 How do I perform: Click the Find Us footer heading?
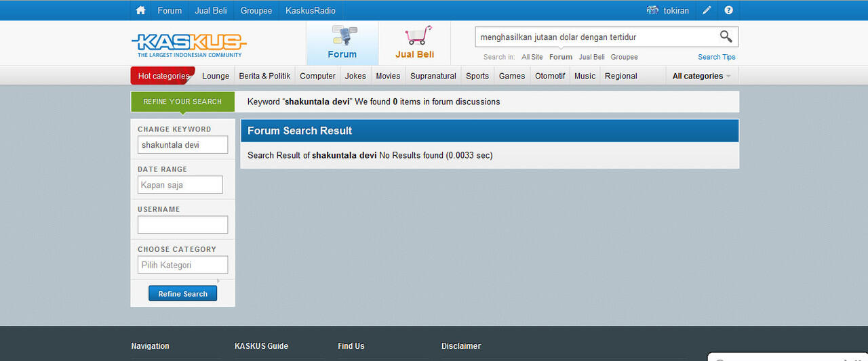351,346
